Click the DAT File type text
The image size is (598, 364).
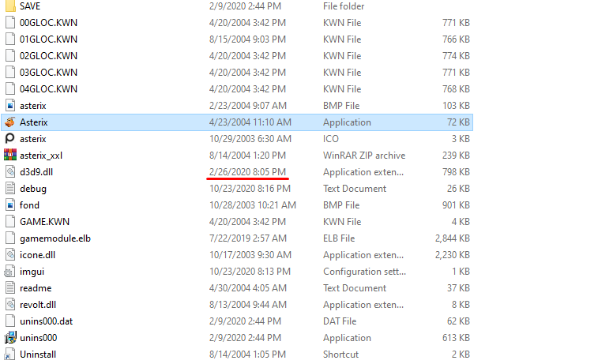tap(340, 321)
